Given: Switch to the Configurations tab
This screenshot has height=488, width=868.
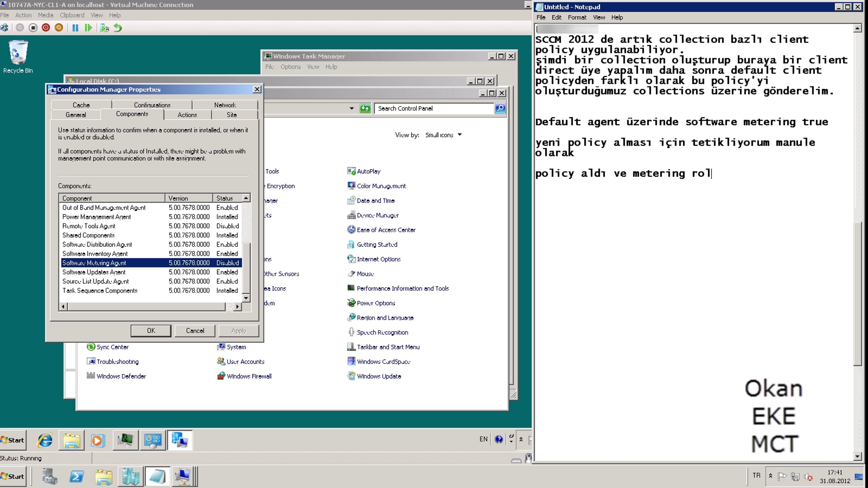Looking at the screenshot, I should (152, 105).
